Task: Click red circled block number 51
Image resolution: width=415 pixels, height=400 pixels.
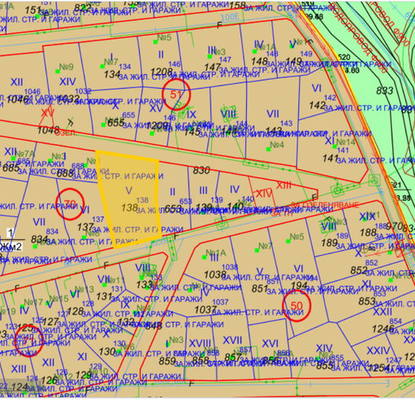Action: tap(176, 95)
